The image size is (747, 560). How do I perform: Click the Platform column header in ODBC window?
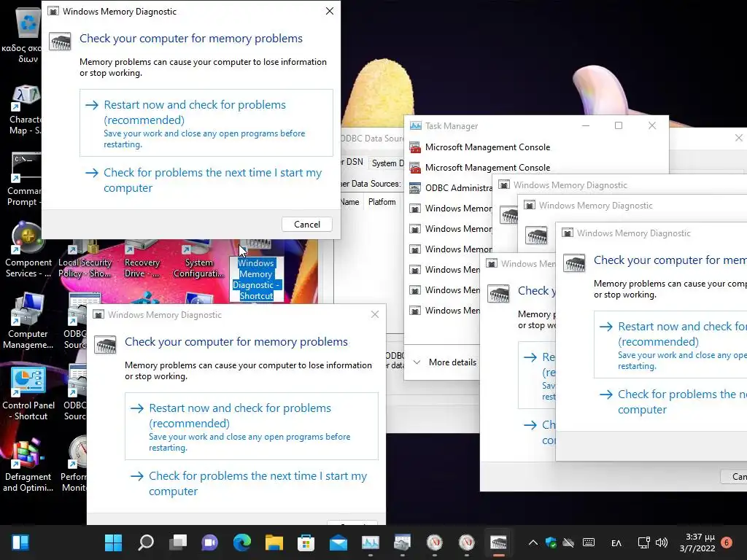point(382,202)
